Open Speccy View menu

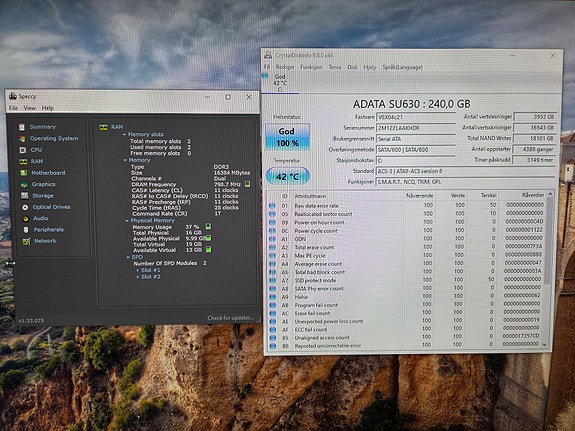click(30, 108)
